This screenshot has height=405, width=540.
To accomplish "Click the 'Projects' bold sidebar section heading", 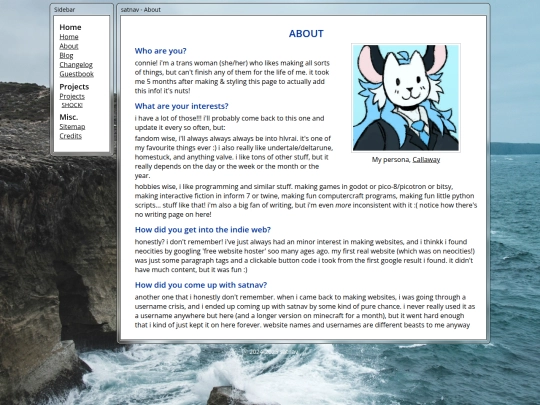I will pos(74,87).
